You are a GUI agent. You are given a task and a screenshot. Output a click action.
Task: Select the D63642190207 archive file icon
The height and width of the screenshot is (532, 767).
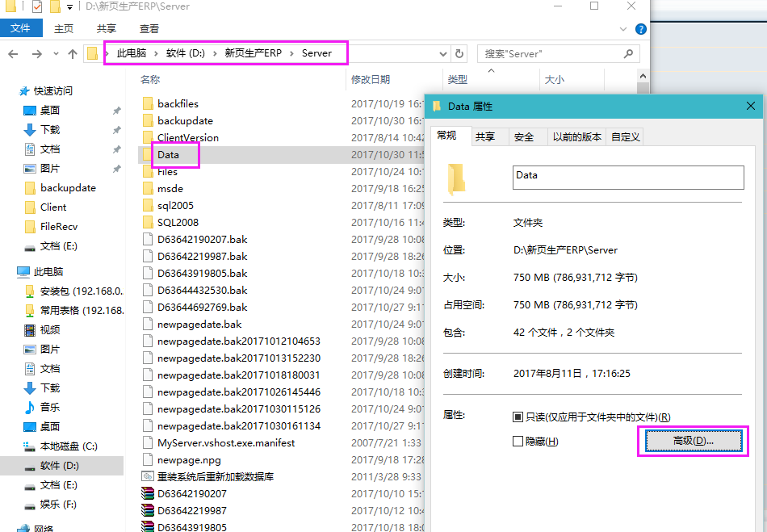click(x=147, y=493)
